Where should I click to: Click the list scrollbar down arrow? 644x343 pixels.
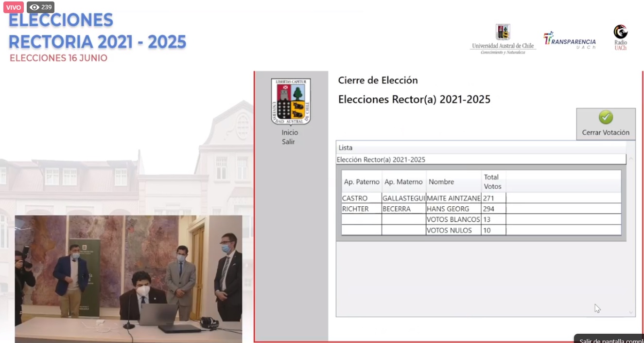(x=631, y=313)
